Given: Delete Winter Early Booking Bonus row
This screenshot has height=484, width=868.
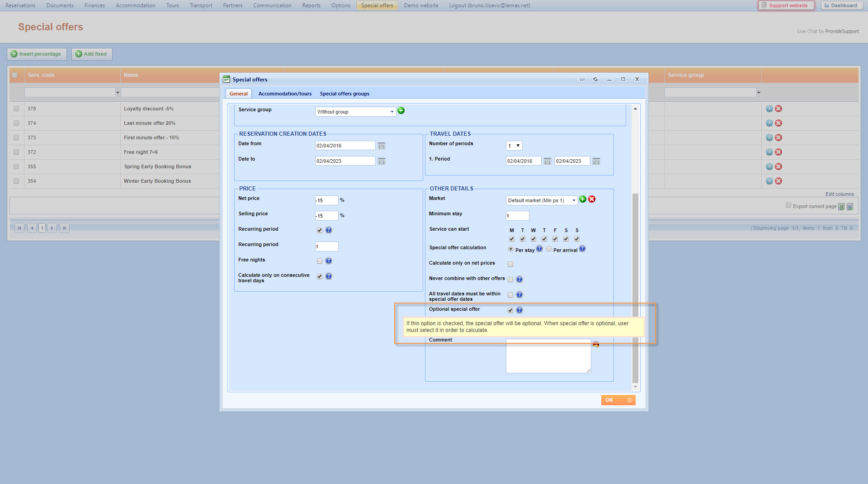Looking at the screenshot, I should (778, 181).
